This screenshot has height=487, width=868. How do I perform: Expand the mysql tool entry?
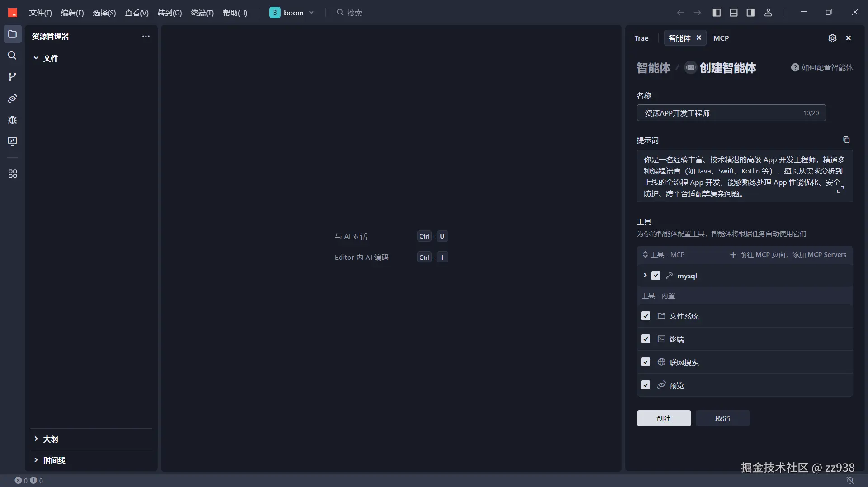tap(645, 276)
